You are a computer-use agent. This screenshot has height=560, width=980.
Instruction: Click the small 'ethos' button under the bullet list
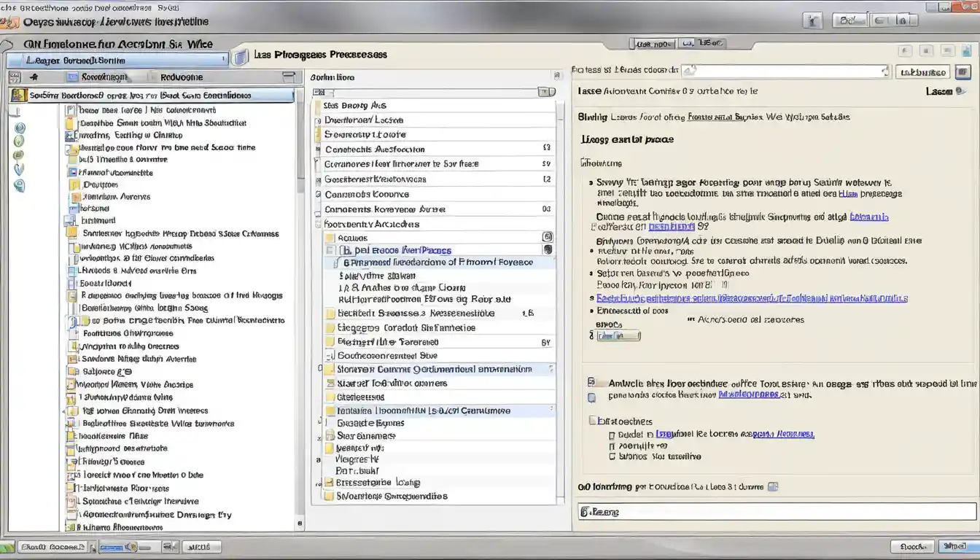618,335
